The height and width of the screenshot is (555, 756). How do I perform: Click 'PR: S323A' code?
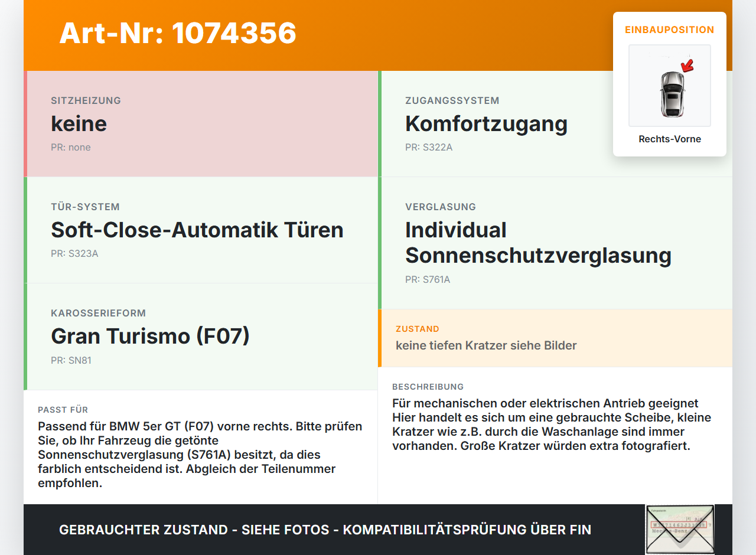tap(74, 254)
